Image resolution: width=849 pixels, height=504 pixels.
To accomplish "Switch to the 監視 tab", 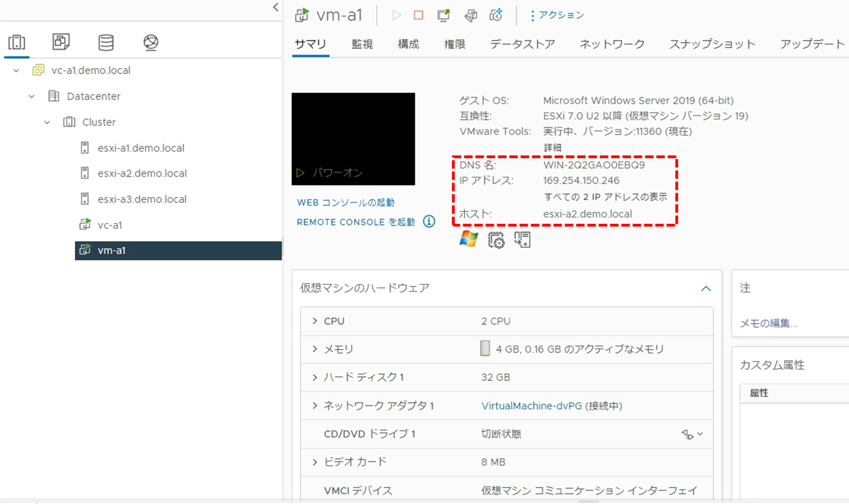I will point(362,44).
